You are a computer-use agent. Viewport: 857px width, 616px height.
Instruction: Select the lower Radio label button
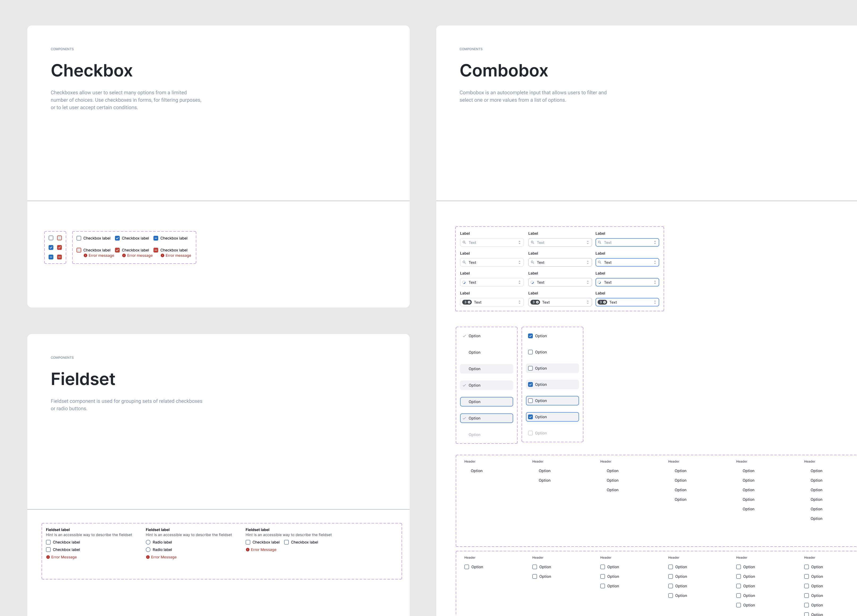pos(148,550)
